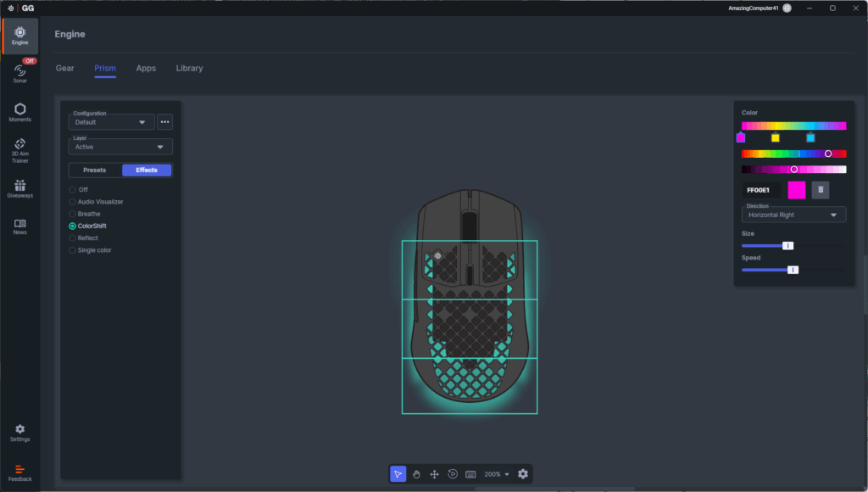Open the Direction dropdown
This screenshot has height=492, width=868.
(x=793, y=215)
